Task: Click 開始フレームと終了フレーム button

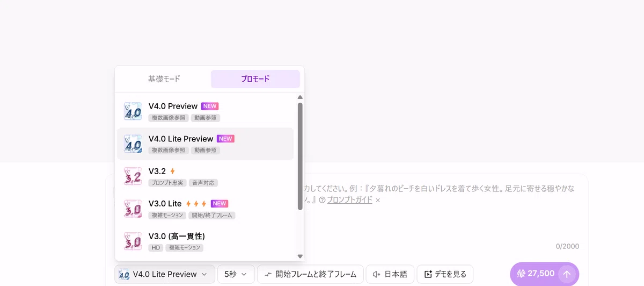Action: (x=311, y=274)
